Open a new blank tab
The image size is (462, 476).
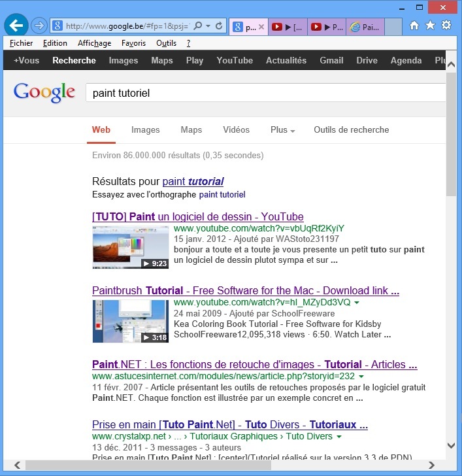393,27
